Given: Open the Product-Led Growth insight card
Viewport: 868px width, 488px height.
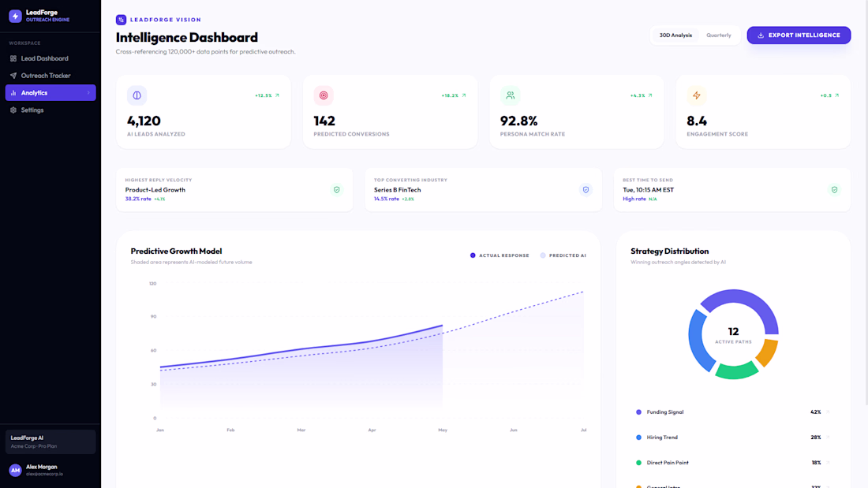Looking at the screenshot, I should pos(234,190).
